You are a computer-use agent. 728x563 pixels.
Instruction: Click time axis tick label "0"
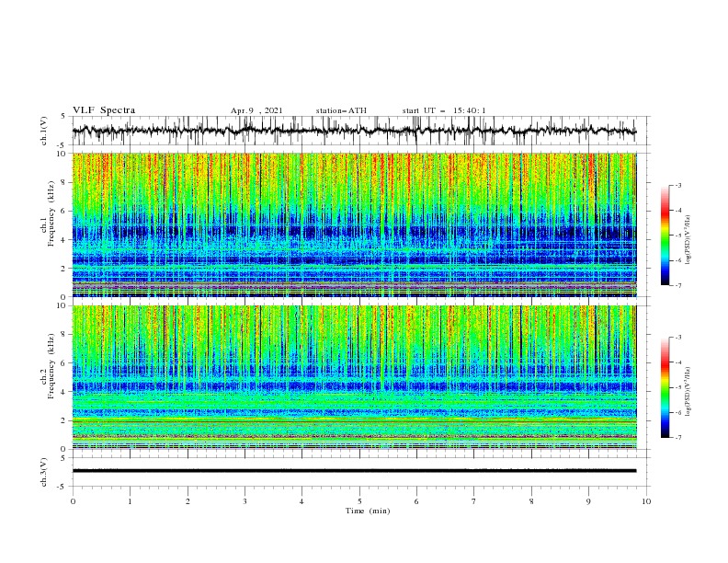point(73,501)
